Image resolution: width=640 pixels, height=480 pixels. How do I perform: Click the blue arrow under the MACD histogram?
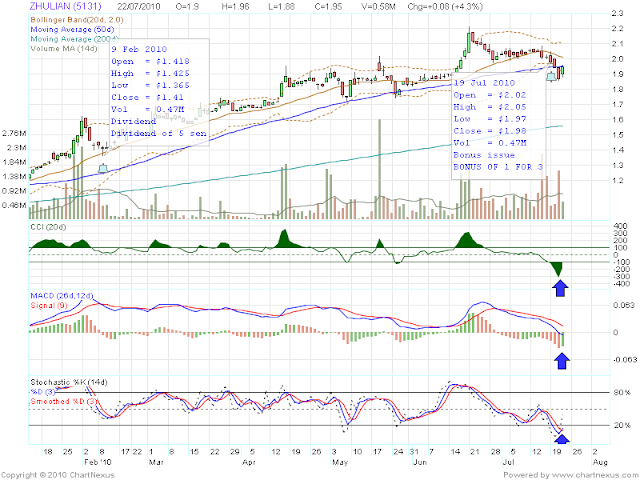coord(562,361)
